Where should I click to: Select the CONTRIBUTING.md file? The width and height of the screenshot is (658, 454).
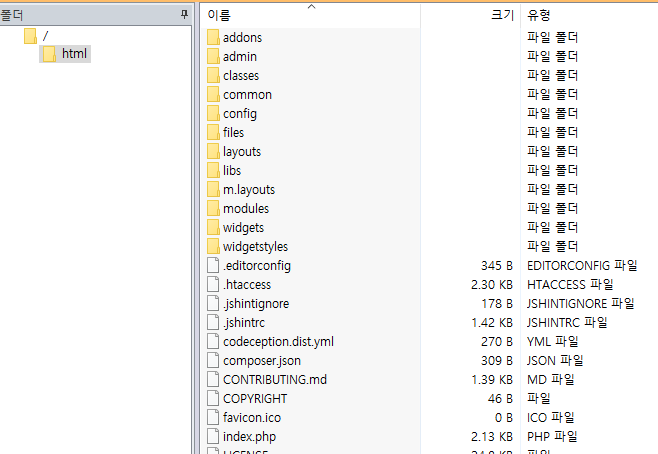click(274, 379)
